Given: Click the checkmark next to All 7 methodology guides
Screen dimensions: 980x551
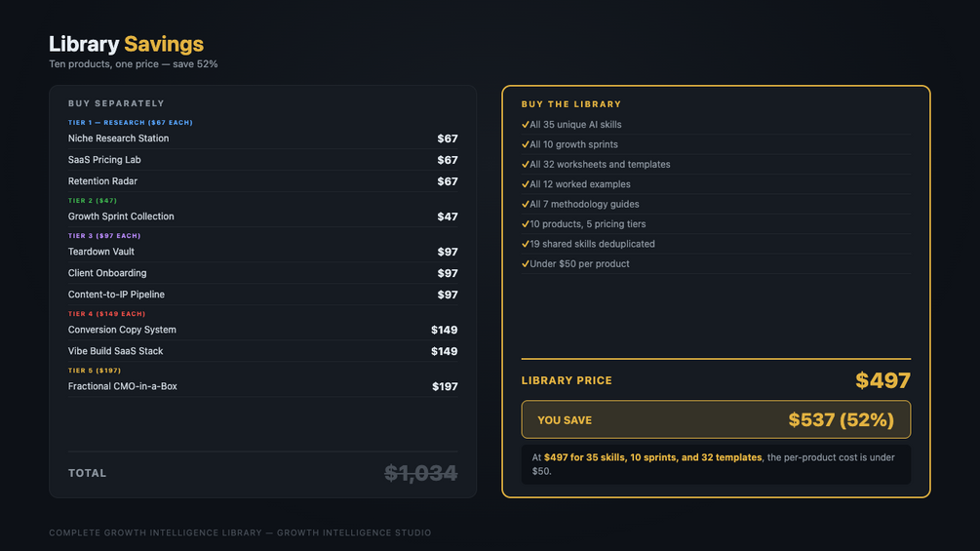Looking at the screenshot, I should click(x=525, y=204).
